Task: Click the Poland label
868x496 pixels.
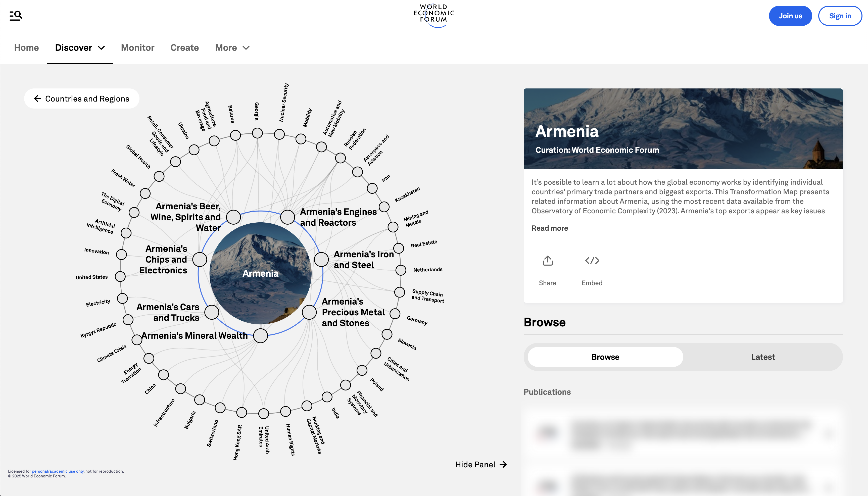Action: click(377, 385)
